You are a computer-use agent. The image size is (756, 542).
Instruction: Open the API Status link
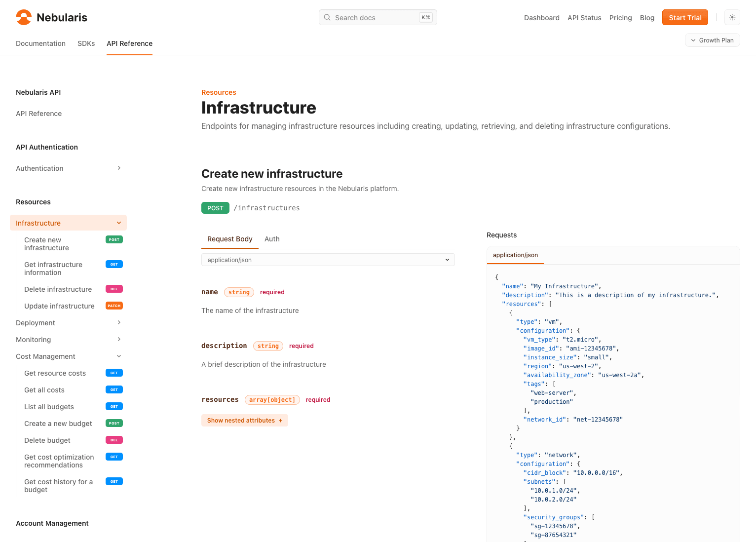584,18
